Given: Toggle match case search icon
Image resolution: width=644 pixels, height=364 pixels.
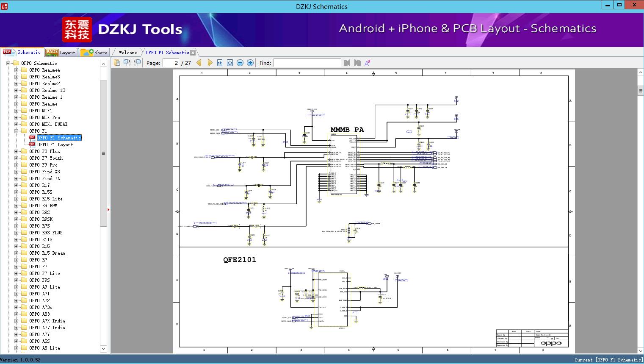Looking at the screenshot, I should (x=368, y=63).
